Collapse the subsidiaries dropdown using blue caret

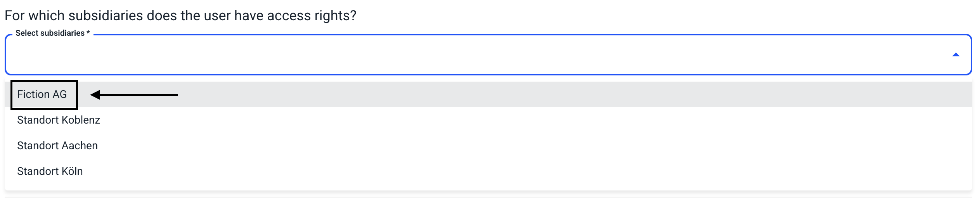point(956,55)
